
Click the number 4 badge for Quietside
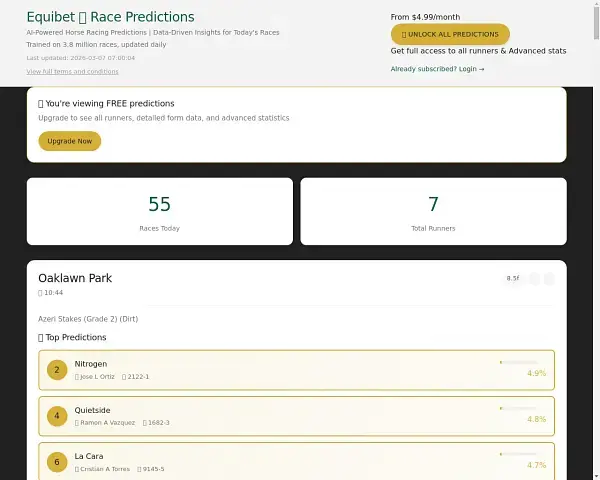point(57,415)
